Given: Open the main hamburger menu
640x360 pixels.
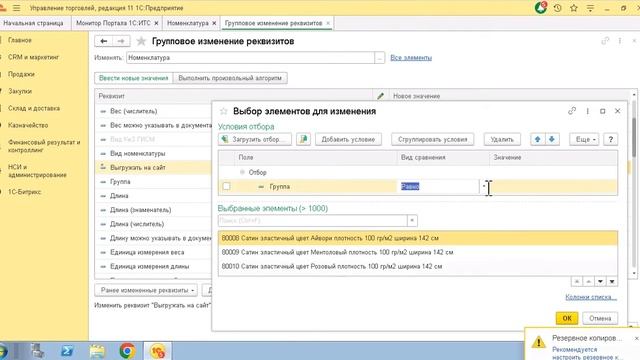Looking at the screenshot, I should [x=16, y=8].
